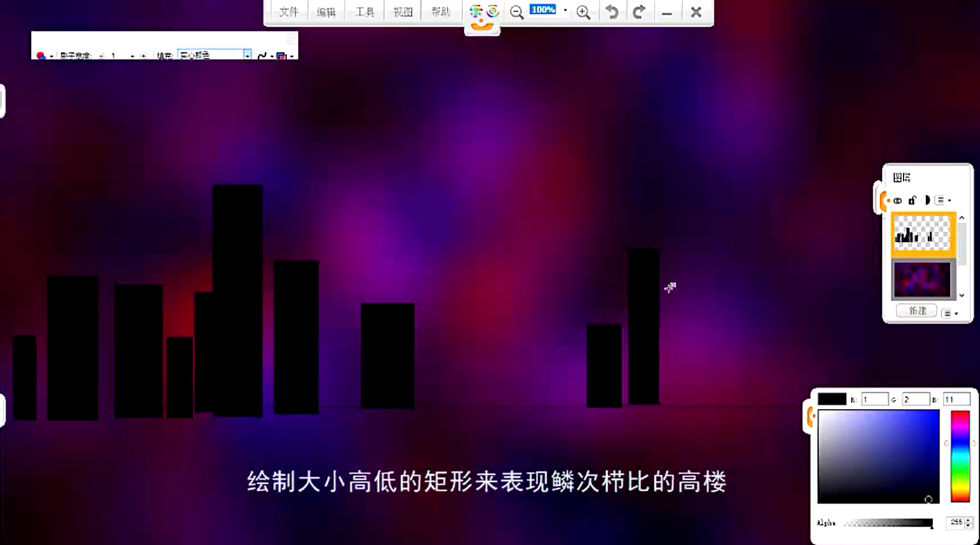
Task: Click the zoom out magnifier icon
Action: [517, 13]
